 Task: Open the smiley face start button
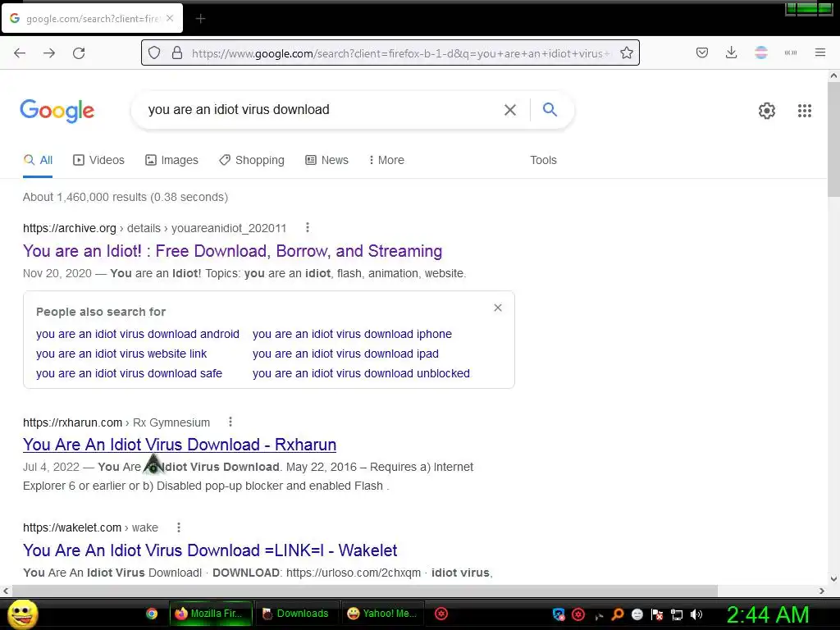coord(22,614)
